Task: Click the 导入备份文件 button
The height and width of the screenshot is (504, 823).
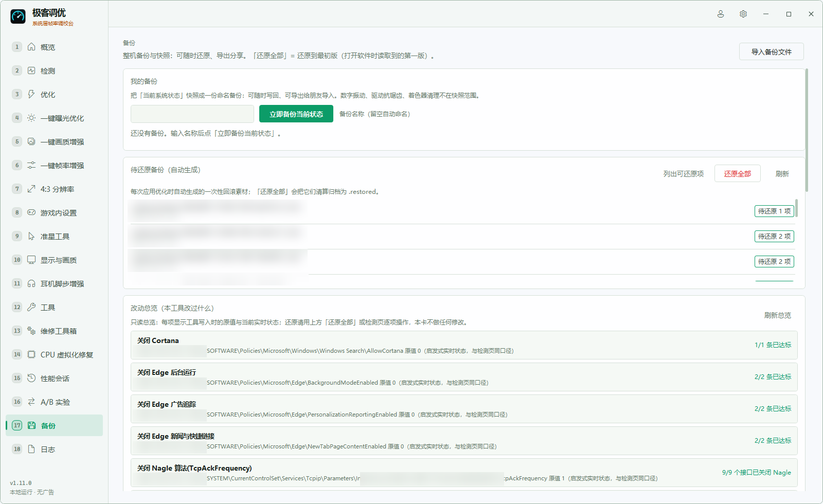Action: [x=771, y=51]
